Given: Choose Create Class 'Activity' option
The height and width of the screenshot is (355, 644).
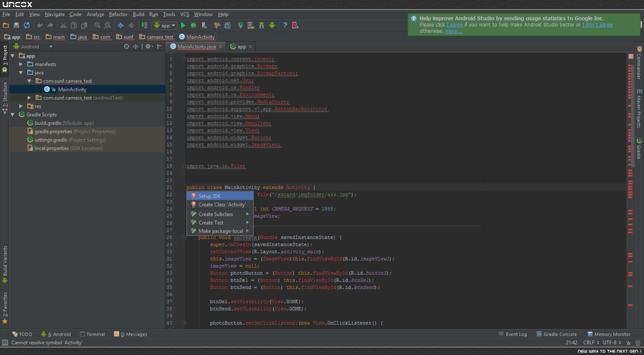Looking at the screenshot, I should tap(220, 204).
